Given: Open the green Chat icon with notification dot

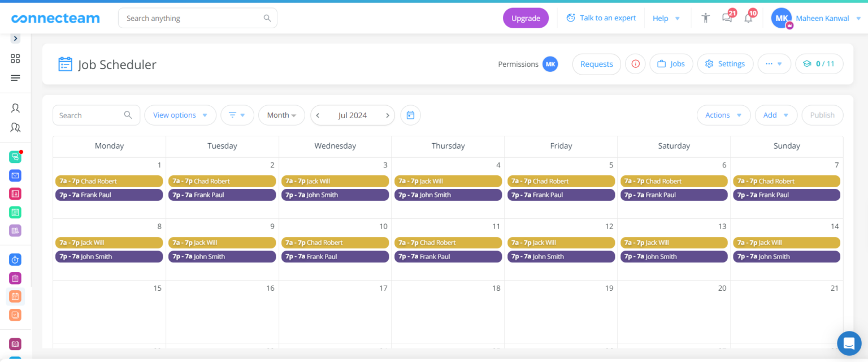Looking at the screenshot, I should [15, 157].
